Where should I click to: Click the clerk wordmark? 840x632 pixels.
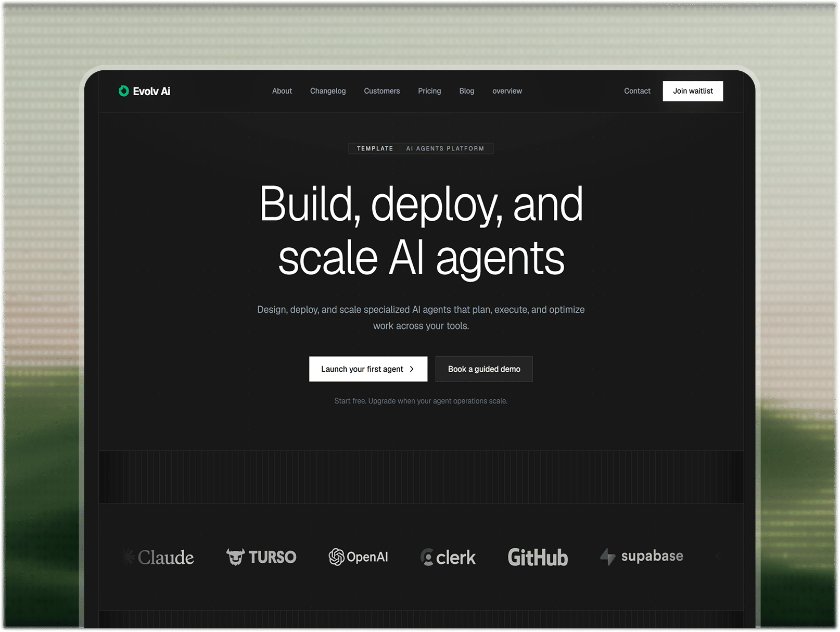(x=455, y=558)
